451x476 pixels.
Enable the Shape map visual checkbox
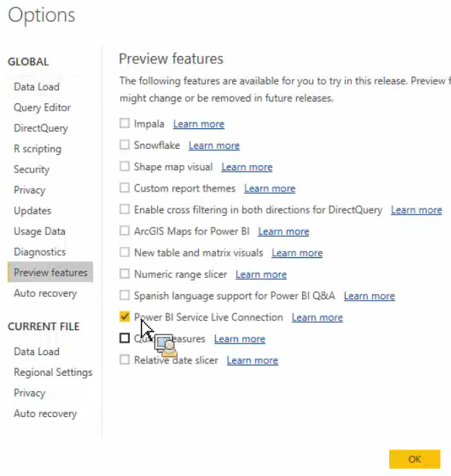click(x=125, y=167)
